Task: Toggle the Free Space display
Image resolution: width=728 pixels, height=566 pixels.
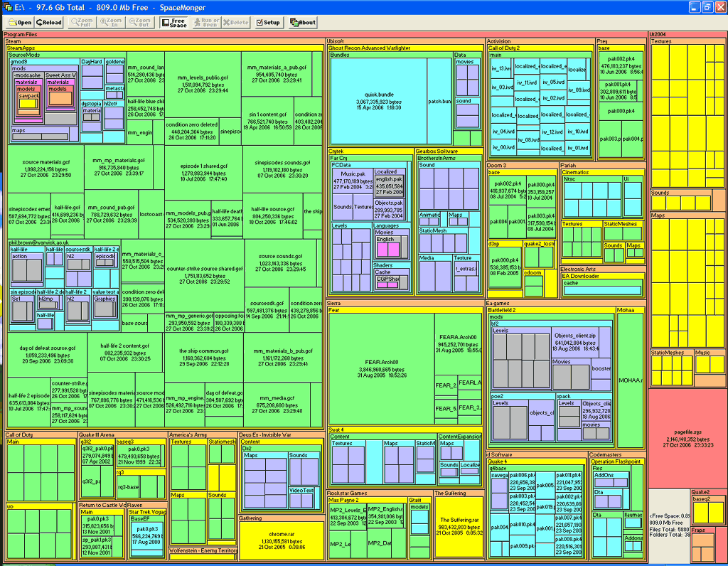Action: tap(174, 22)
